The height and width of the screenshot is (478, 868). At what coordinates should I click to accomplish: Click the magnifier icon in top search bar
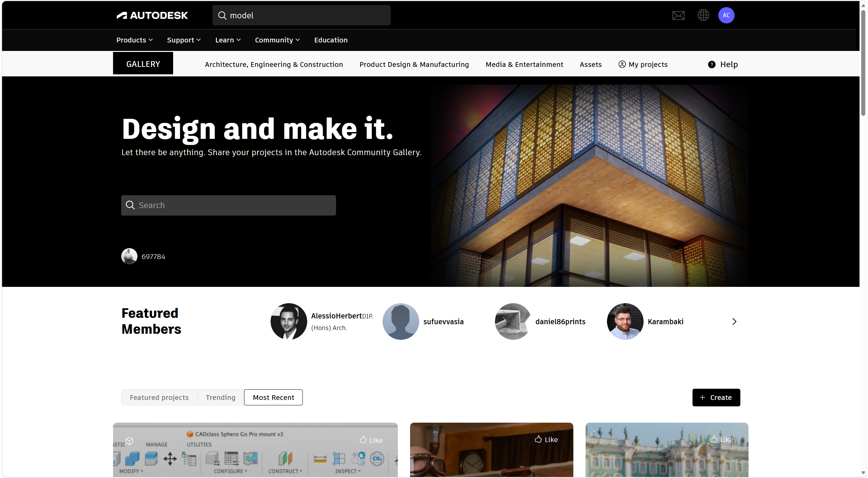pyautogui.click(x=222, y=16)
